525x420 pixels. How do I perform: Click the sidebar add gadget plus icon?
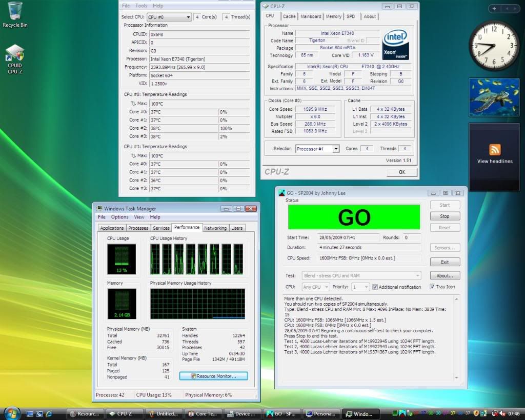[x=494, y=9]
